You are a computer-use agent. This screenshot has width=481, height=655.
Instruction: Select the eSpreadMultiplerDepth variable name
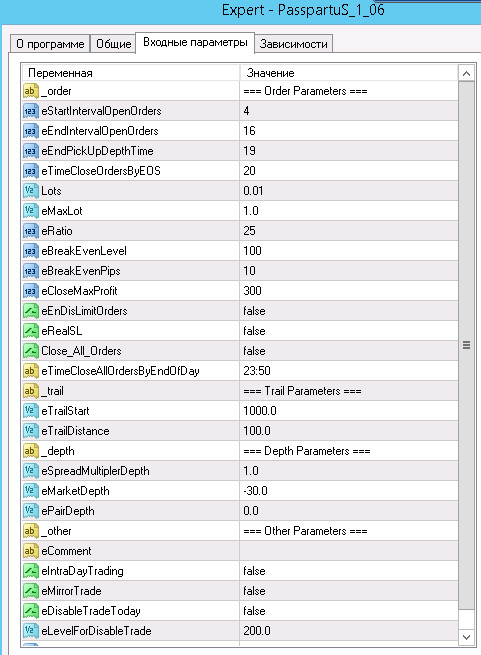[95, 471]
